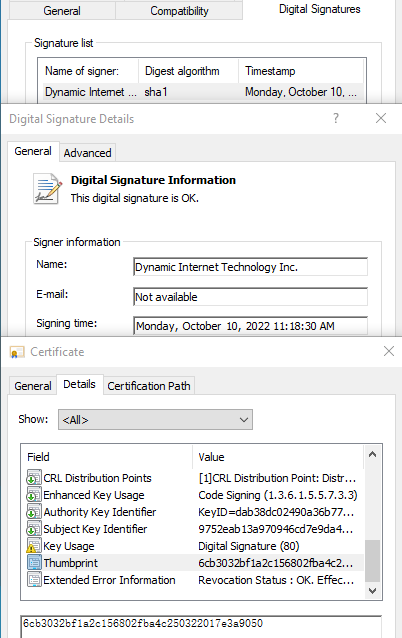Image resolution: width=402 pixels, height=638 pixels.
Task: Click the field list scroll up arrow
Action: click(372, 454)
